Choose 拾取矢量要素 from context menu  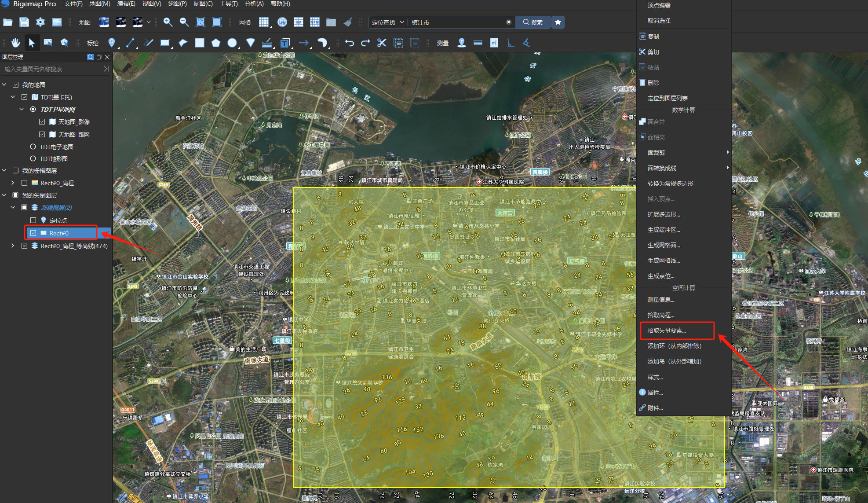(x=667, y=330)
